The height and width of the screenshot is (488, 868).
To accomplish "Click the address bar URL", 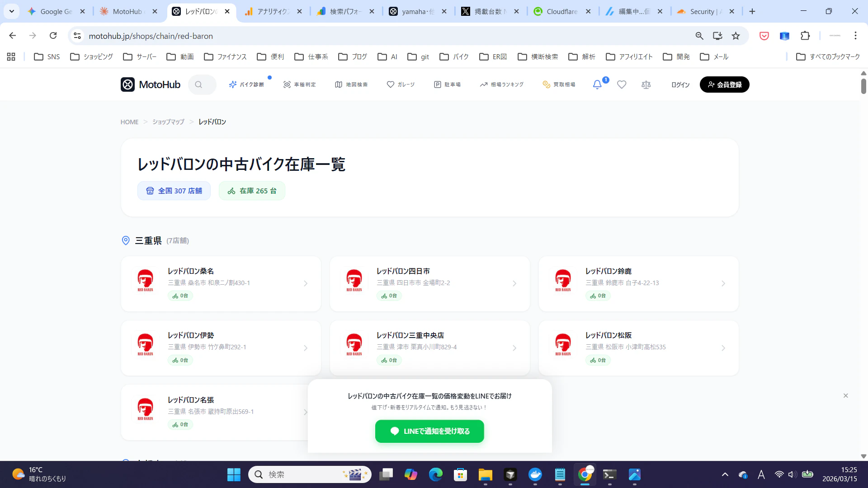I will (x=151, y=36).
